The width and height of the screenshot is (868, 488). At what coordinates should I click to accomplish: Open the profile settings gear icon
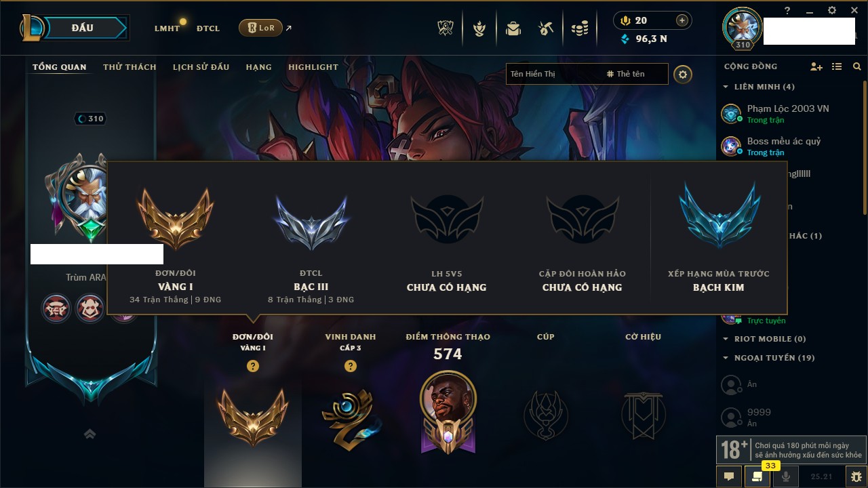click(x=683, y=74)
